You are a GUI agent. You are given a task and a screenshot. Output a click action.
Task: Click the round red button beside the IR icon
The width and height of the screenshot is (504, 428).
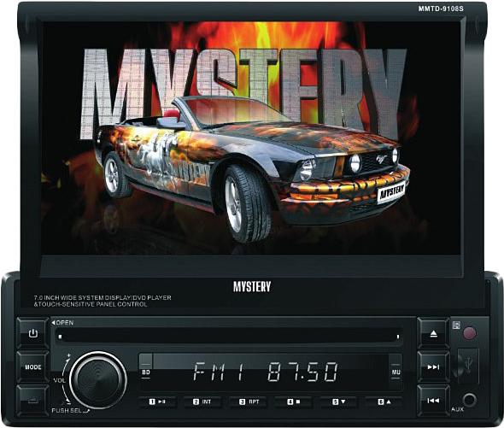[470, 333]
